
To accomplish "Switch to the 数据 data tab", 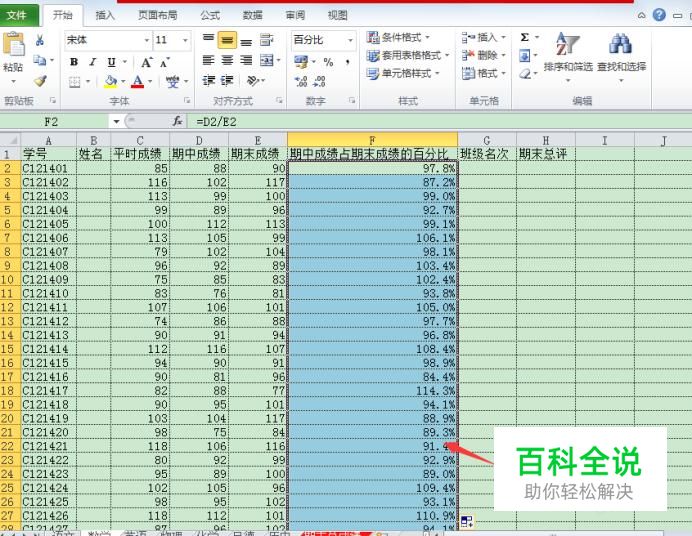I will [x=252, y=15].
